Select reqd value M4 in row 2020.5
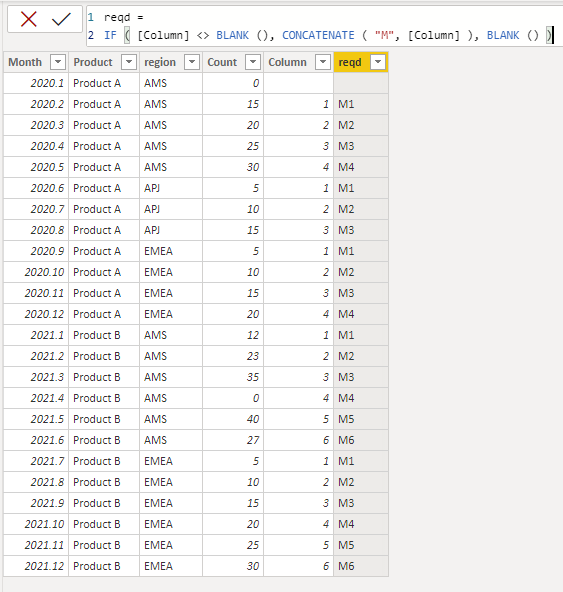563x592 pixels. click(x=361, y=167)
